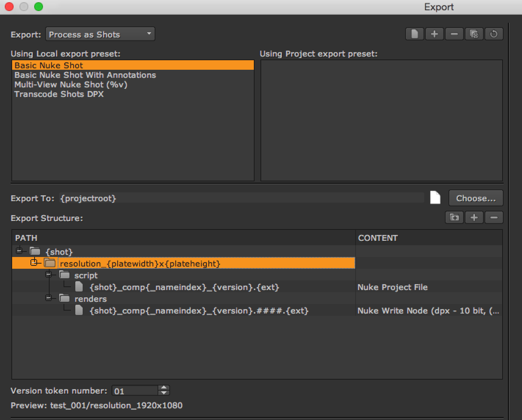This screenshot has height=420, width=522.
Task: Click the {shot} folder icon
Action: coord(35,251)
